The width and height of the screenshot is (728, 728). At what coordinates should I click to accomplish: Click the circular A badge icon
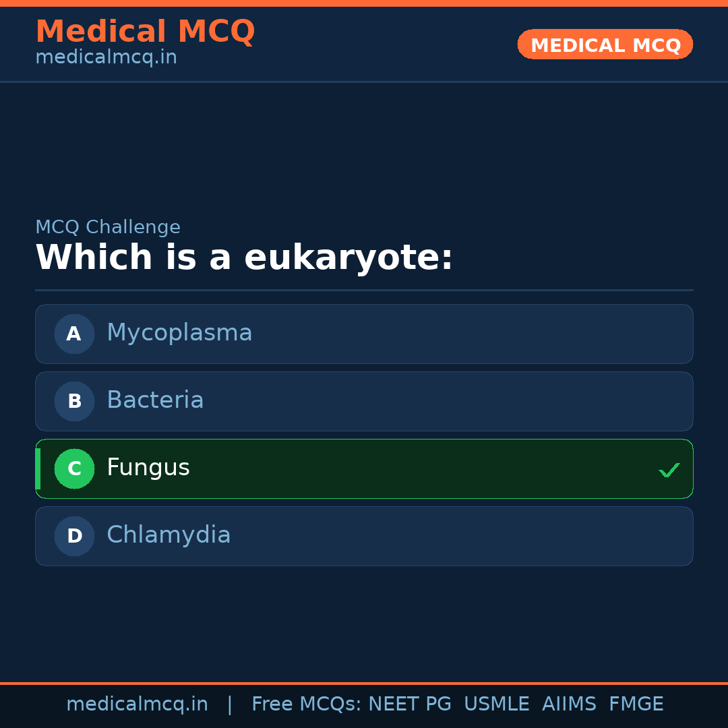[x=74, y=334]
